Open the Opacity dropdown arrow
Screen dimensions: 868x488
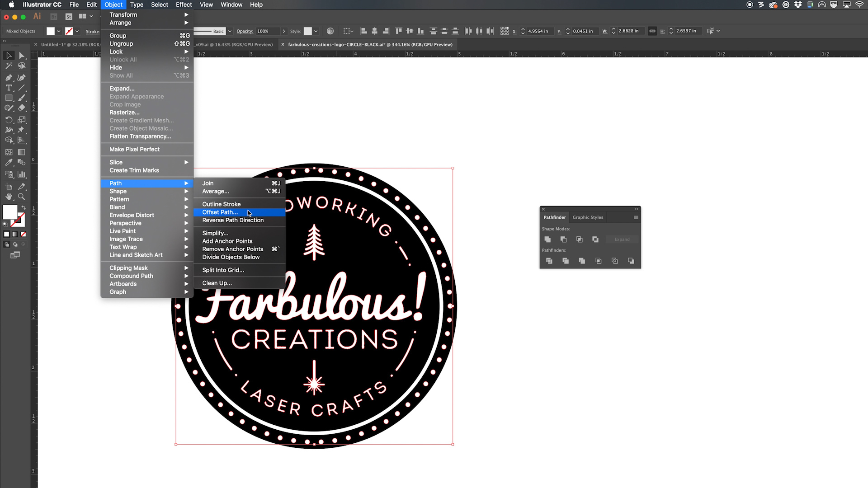(x=284, y=31)
